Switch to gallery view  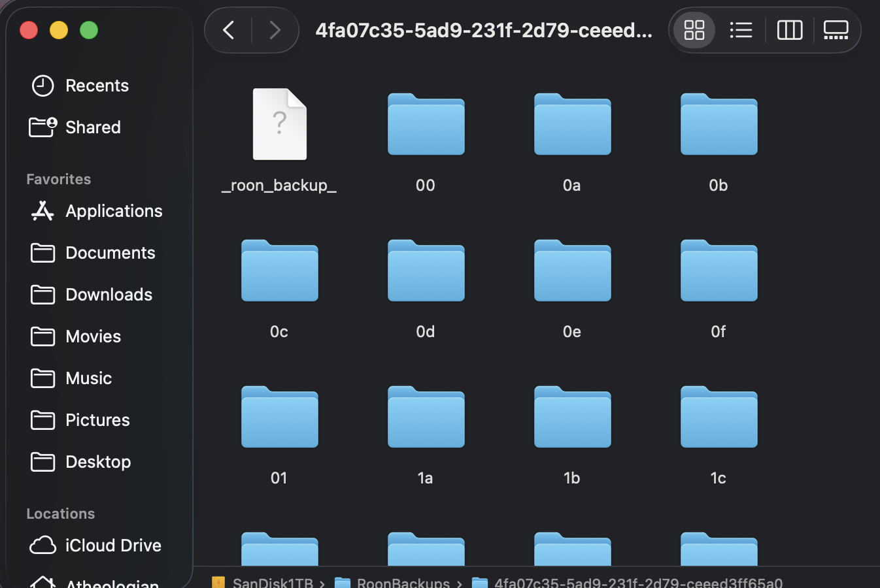pyautogui.click(x=836, y=30)
